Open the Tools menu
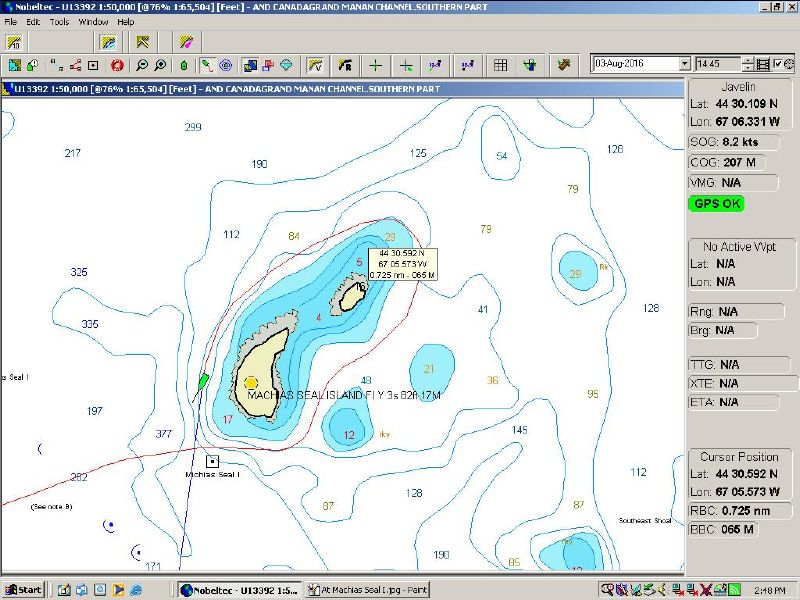The width and height of the screenshot is (800, 600). [60, 21]
